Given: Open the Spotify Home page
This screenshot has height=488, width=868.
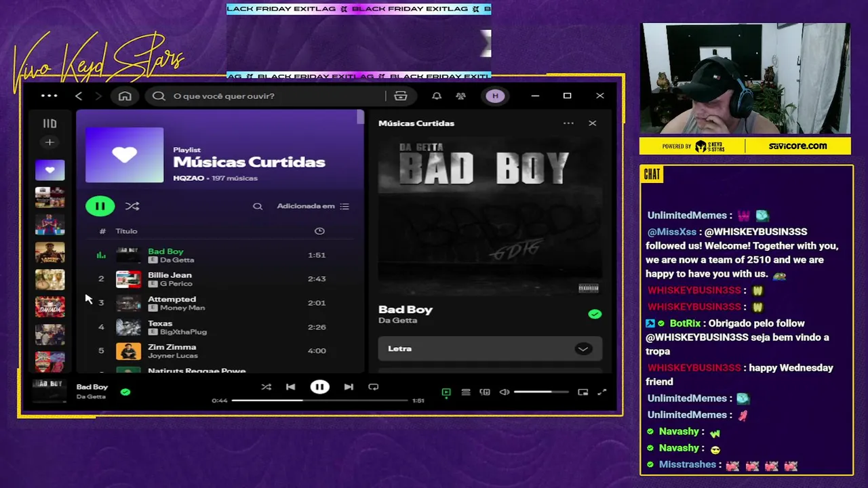Looking at the screenshot, I should 125,96.
